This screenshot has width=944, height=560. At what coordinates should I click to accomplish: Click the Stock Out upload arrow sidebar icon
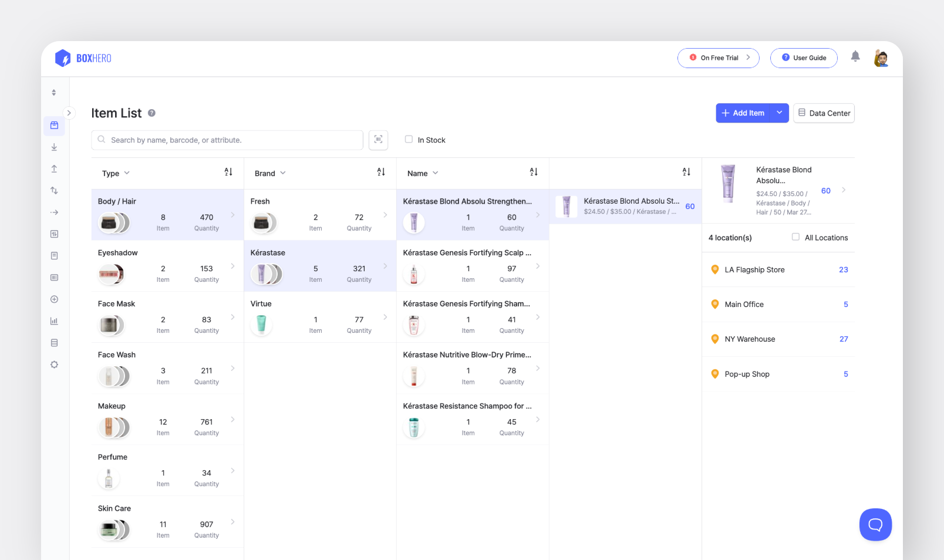54,169
